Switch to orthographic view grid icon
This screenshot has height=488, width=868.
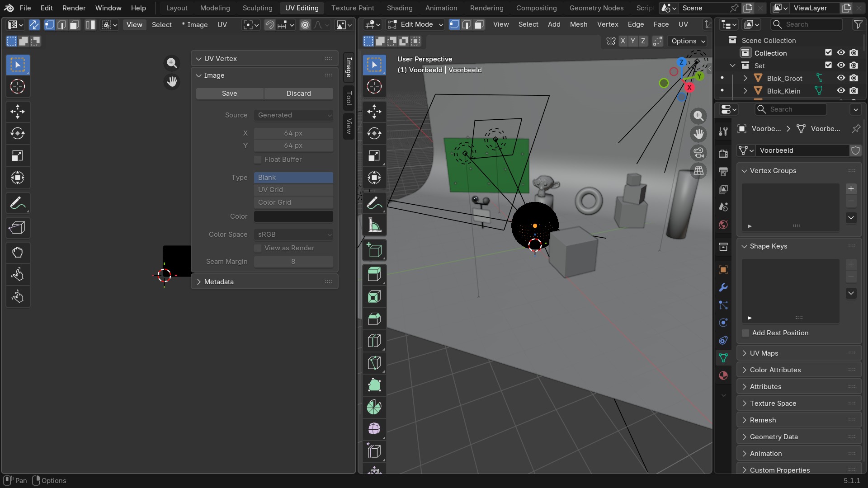(698, 171)
